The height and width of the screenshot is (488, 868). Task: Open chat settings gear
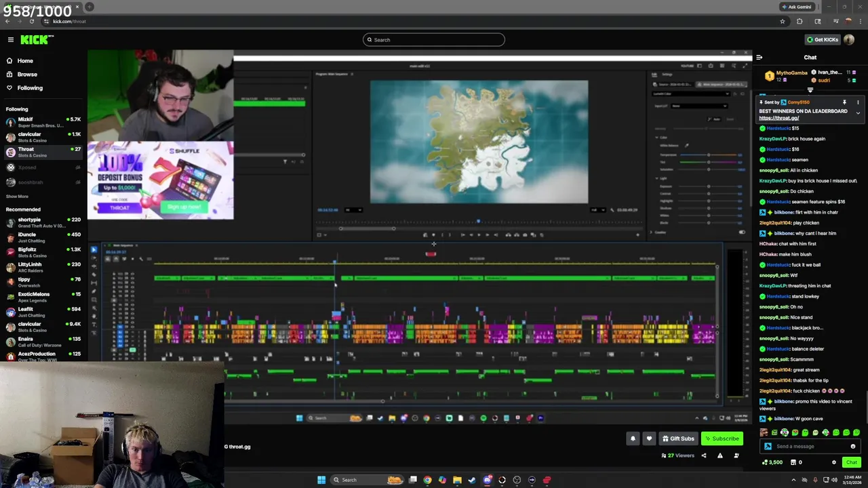tap(834, 462)
